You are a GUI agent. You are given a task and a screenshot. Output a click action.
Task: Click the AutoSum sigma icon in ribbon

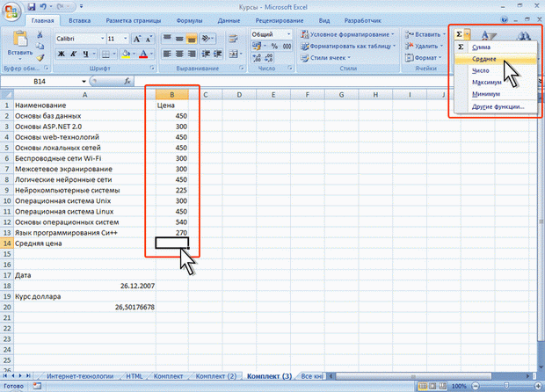[459, 33]
